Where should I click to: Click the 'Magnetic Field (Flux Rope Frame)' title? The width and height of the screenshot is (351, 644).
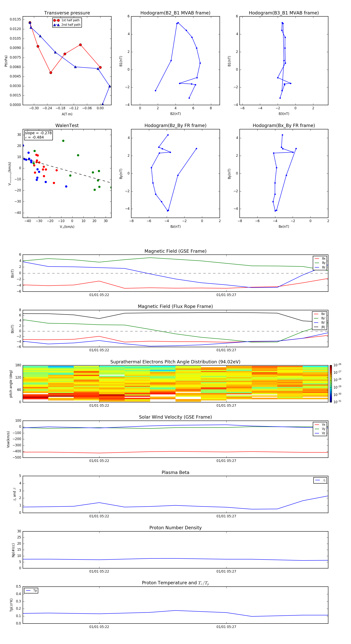pyautogui.click(x=175, y=307)
